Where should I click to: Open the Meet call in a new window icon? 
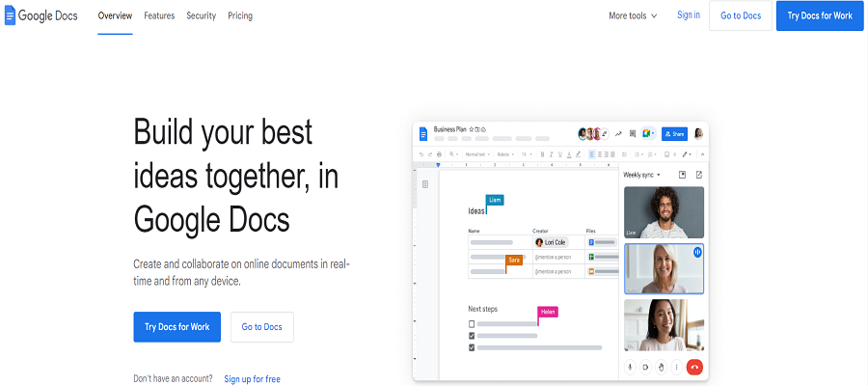pos(698,175)
